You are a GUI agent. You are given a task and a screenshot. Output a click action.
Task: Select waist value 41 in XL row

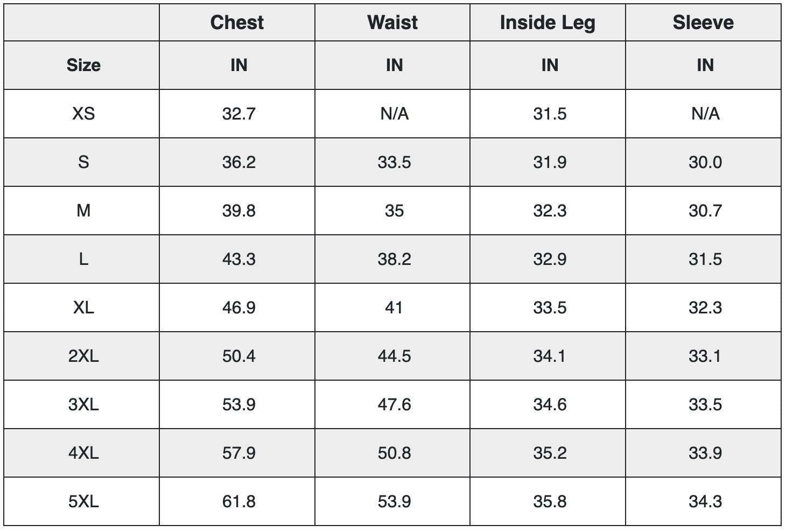coord(394,307)
